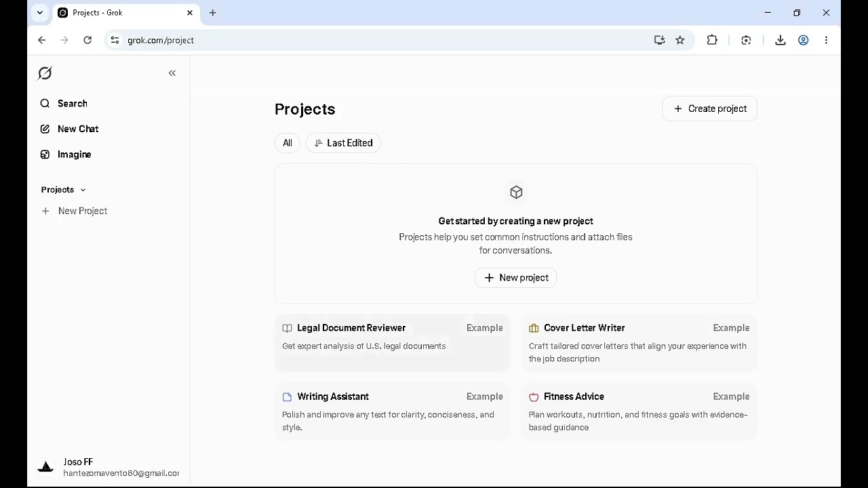868x488 pixels.
Task: Open the Joso FF account menu
Action: (108, 467)
